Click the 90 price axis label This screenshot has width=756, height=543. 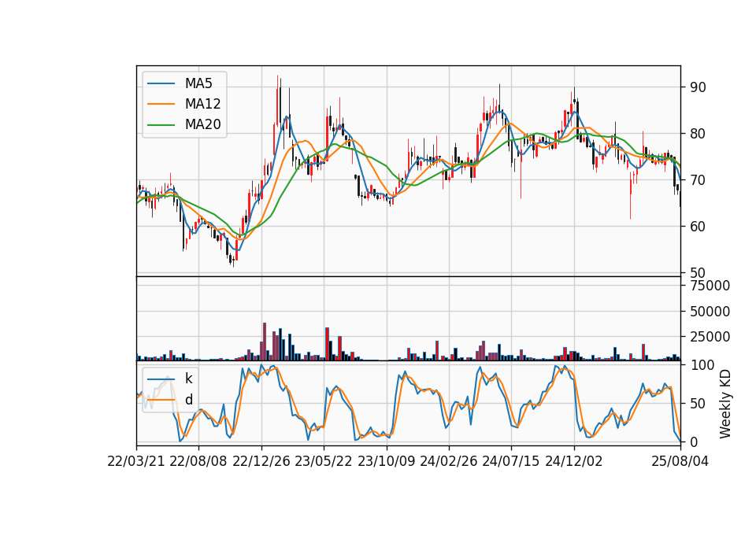698,87
